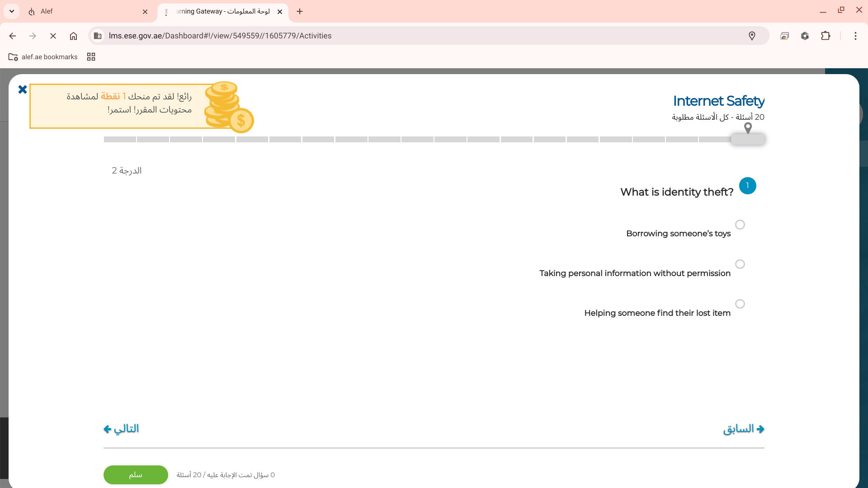
Task: Stop page loading with X icon
Action: pyautogui.click(x=53, y=36)
